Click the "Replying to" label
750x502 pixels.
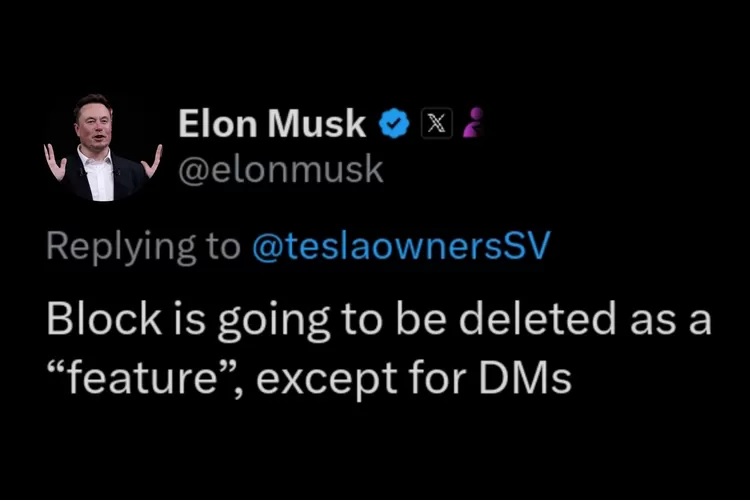coord(142,247)
